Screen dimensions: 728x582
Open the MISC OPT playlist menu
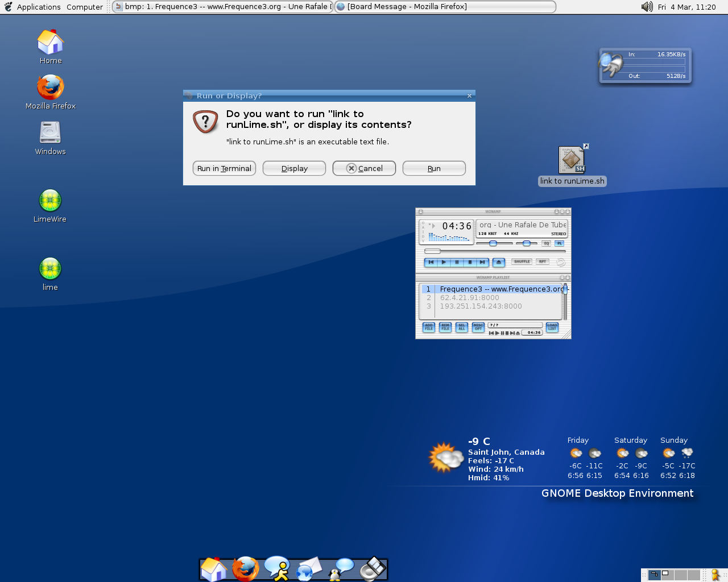pyautogui.click(x=478, y=327)
